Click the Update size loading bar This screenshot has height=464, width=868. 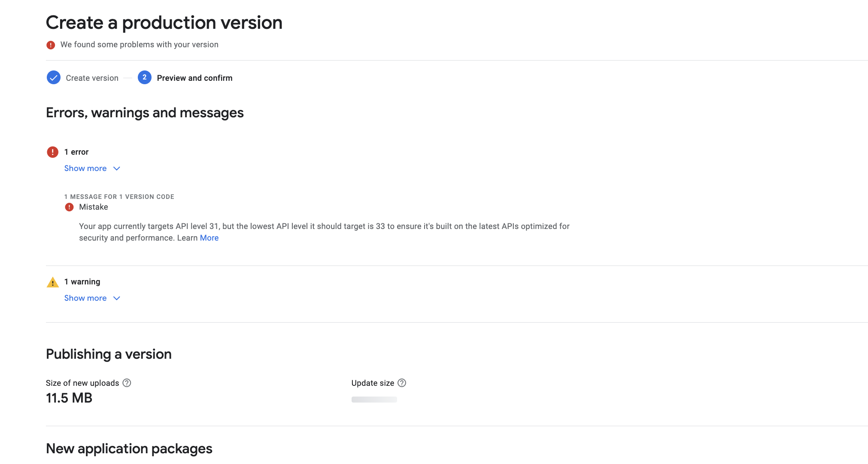tap(374, 400)
